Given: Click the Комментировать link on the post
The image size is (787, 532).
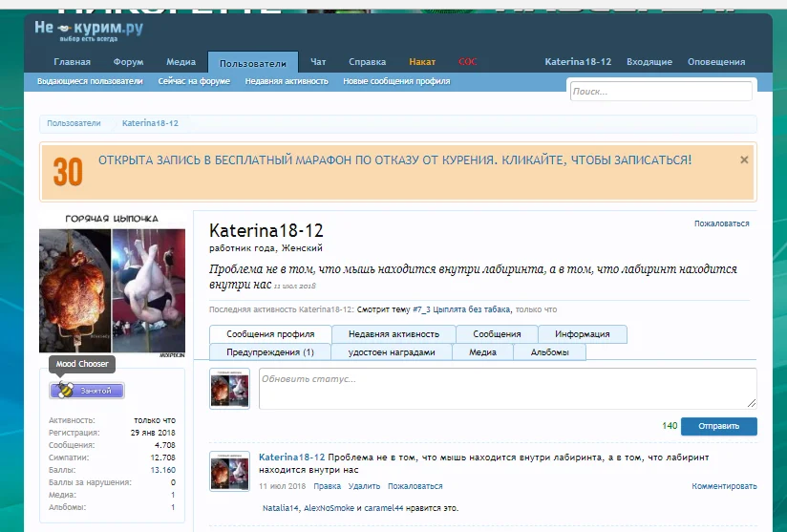Looking at the screenshot, I should pos(724,486).
